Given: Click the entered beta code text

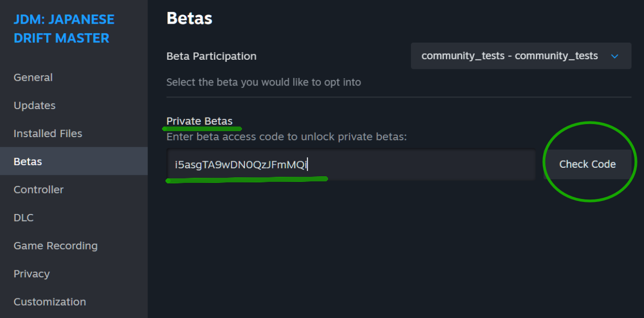Looking at the screenshot, I should click(x=240, y=164).
